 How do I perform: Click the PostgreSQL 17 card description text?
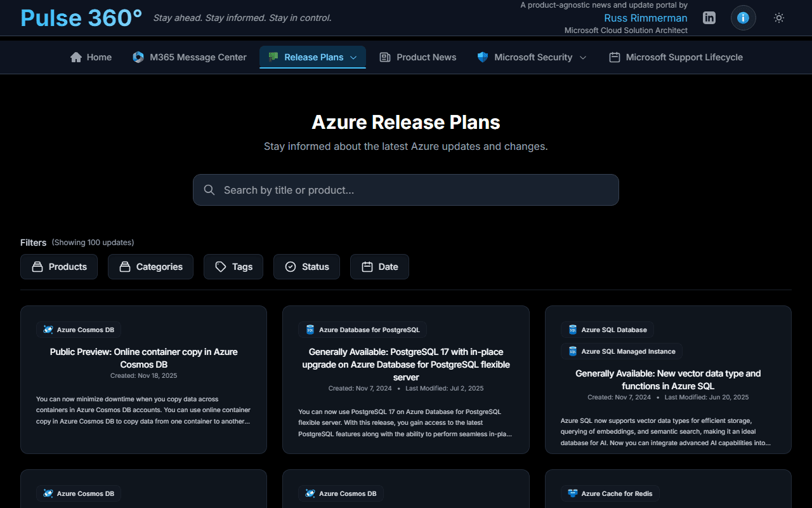pos(406,423)
